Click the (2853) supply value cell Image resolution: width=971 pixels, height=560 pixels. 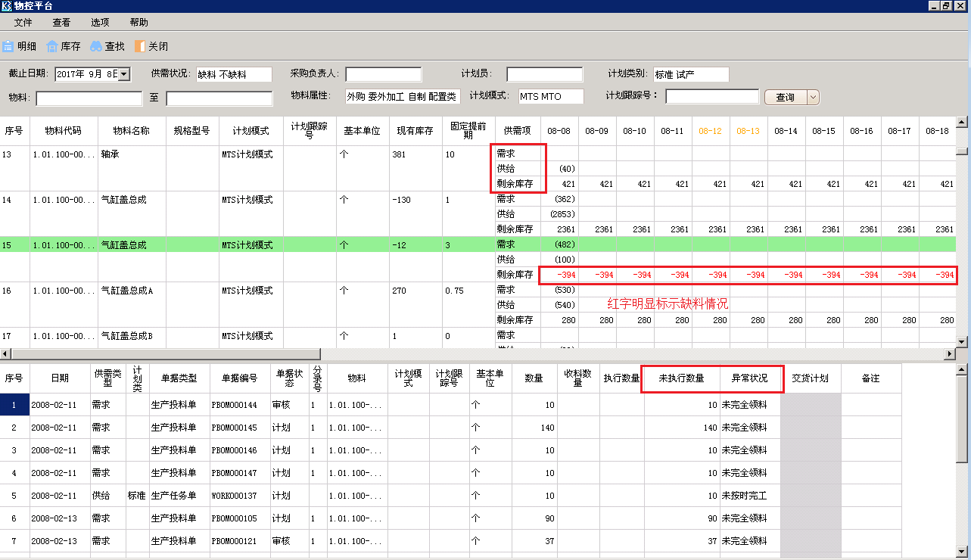[x=559, y=214]
